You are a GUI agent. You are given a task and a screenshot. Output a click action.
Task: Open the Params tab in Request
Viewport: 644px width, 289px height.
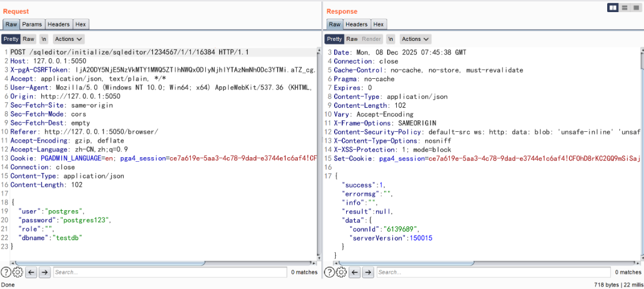32,24
